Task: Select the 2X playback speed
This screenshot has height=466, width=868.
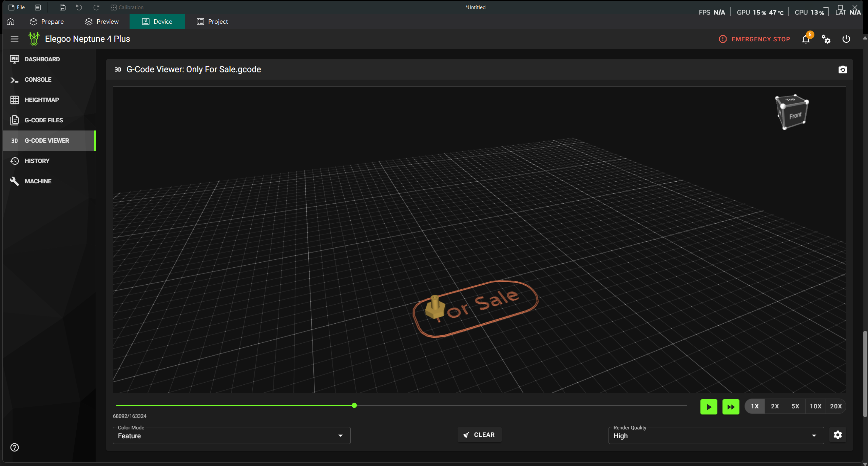Action: point(775,406)
